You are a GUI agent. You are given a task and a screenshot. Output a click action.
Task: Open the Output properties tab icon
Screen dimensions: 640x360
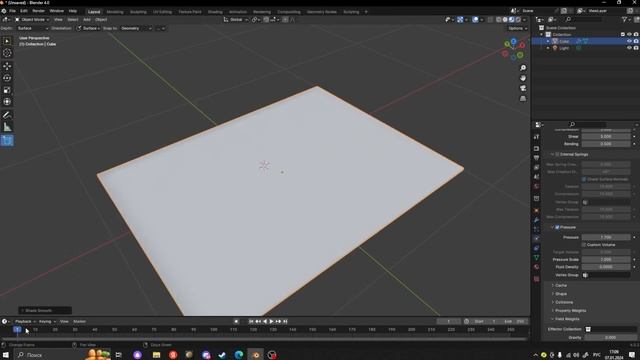(x=536, y=158)
